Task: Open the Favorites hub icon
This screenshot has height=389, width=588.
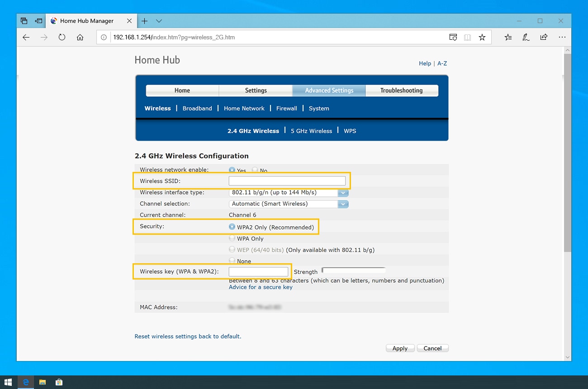Action: coord(508,38)
